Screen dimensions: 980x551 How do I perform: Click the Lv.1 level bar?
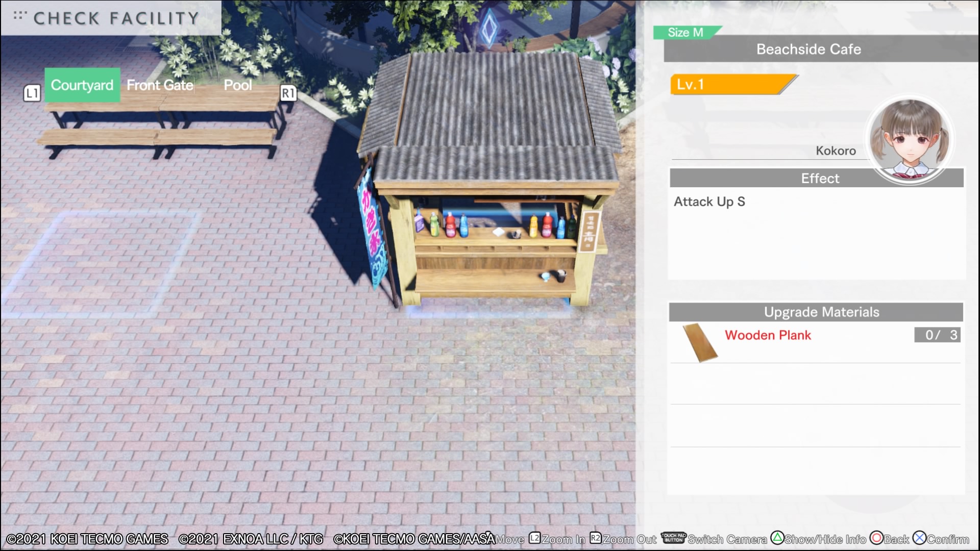tap(734, 85)
